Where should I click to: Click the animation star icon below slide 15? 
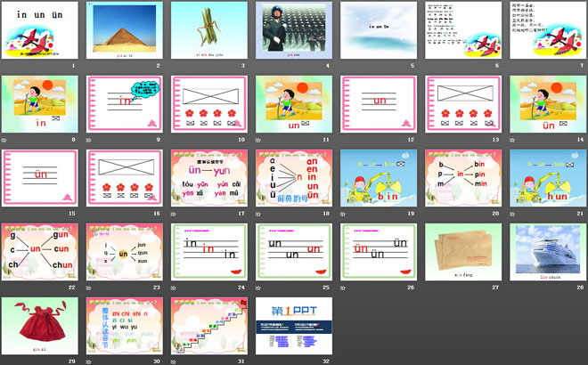(x=5, y=214)
